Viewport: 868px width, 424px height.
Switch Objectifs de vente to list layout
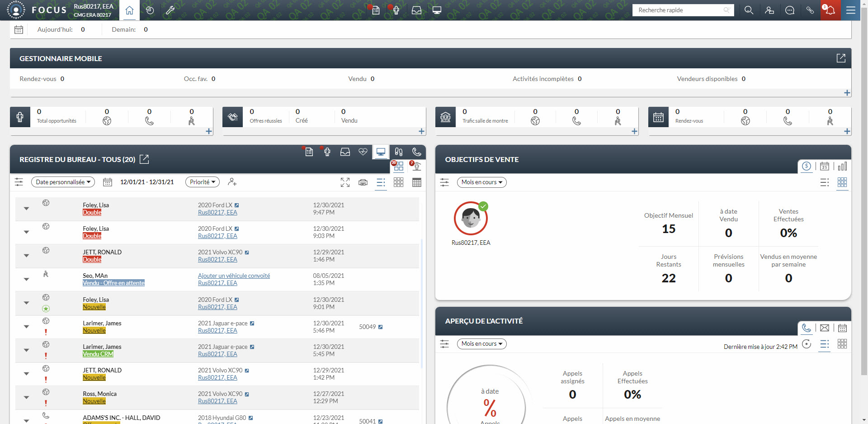(x=825, y=182)
